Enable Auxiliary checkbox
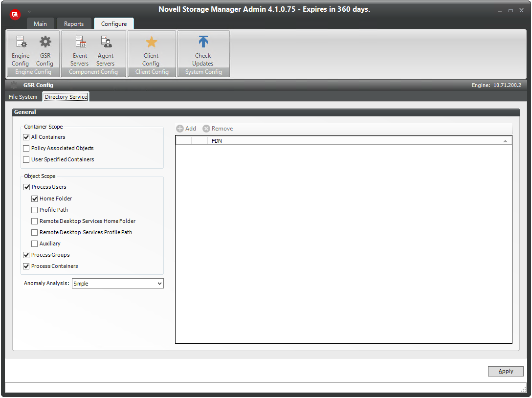The height and width of the screenshot is (398, 532). [34, 243]
